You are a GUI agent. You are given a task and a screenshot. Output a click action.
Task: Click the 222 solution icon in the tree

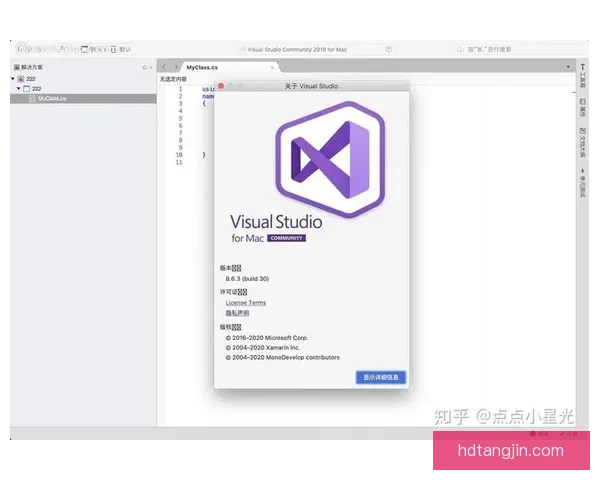pyautogui.click(x=22, y=78)
